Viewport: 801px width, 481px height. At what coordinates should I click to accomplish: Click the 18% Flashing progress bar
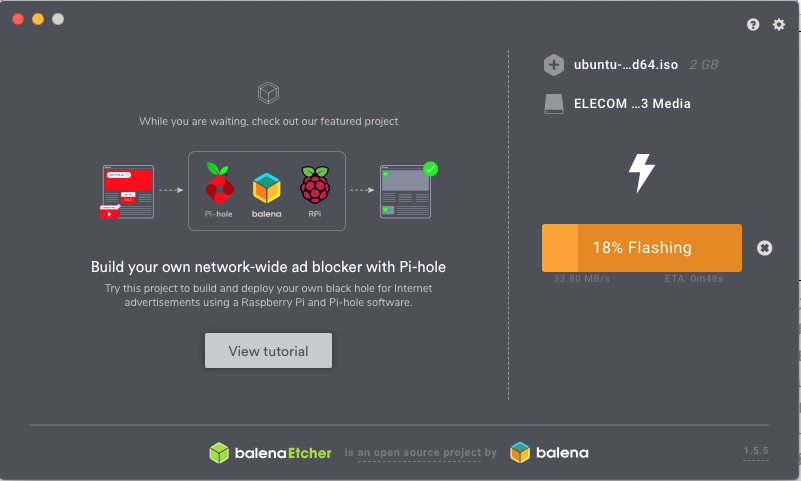(642, 248)
